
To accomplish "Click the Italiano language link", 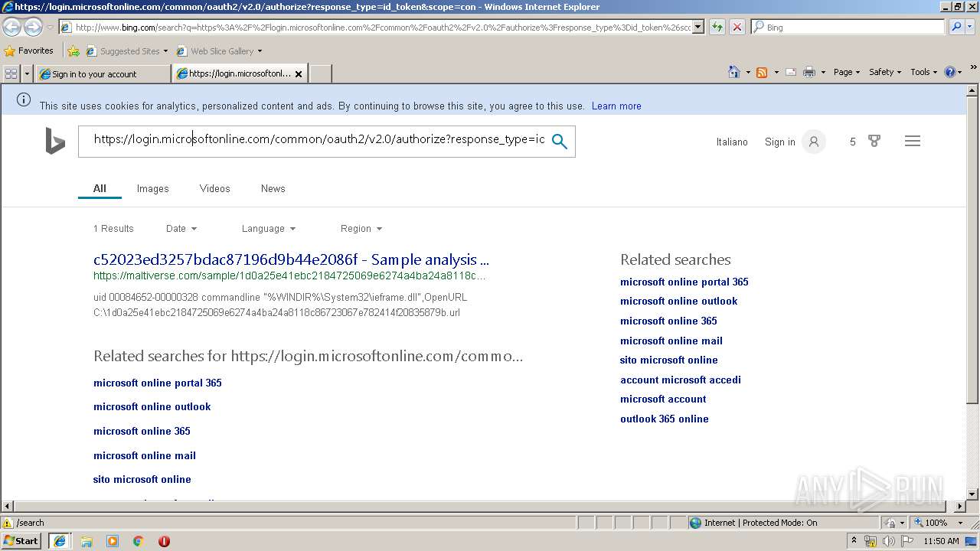I will [732, 142].
